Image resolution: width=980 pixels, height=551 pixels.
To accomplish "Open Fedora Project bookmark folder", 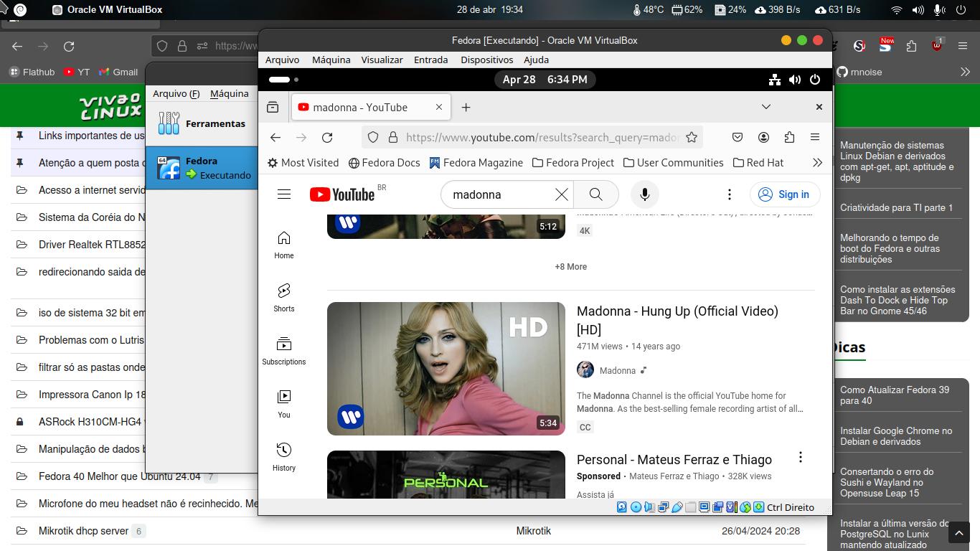I will coord(573,163).
